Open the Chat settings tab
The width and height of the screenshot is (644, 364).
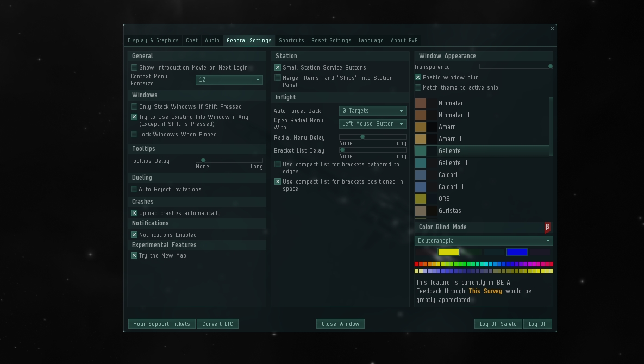pos(192,40)
